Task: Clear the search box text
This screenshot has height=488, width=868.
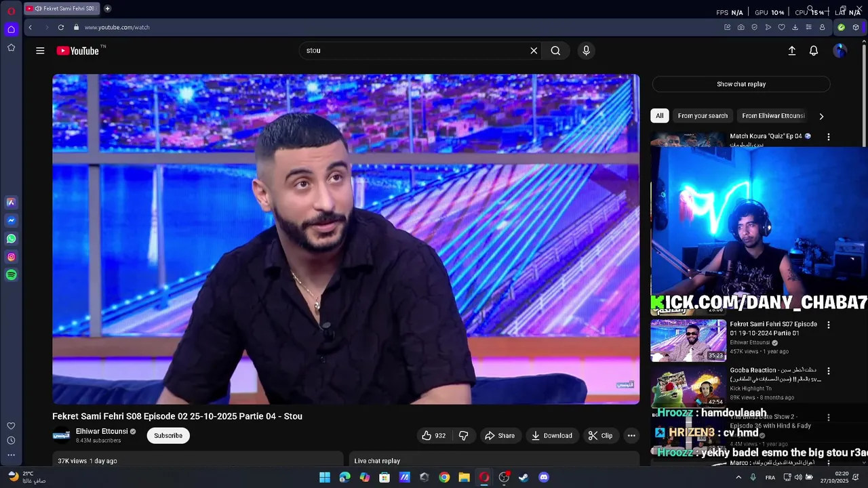Action: point(534,50)
